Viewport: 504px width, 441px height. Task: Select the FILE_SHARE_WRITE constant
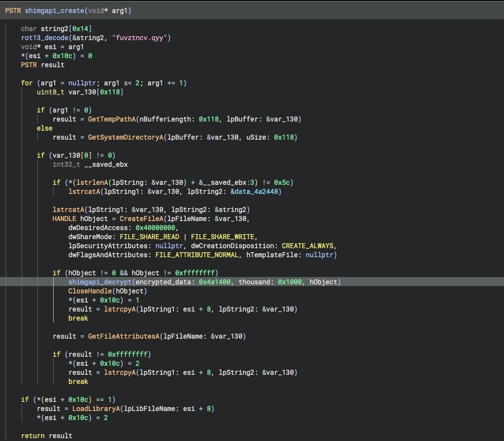coord(223,237)
